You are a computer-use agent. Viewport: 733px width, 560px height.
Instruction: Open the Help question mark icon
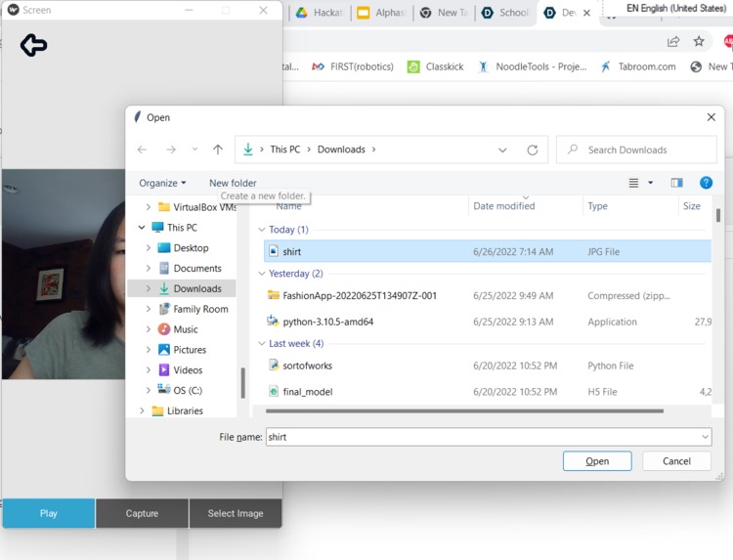click(x=706, y=183)
